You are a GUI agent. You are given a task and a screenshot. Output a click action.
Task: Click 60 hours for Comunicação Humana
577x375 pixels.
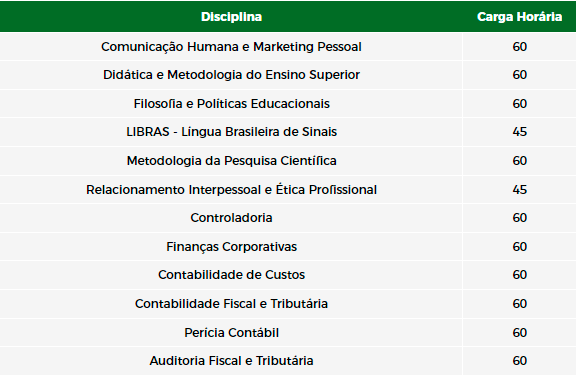point(520,47)
